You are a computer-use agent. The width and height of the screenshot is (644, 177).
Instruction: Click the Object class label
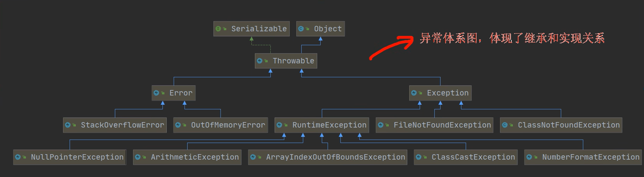tap(328, 29)
